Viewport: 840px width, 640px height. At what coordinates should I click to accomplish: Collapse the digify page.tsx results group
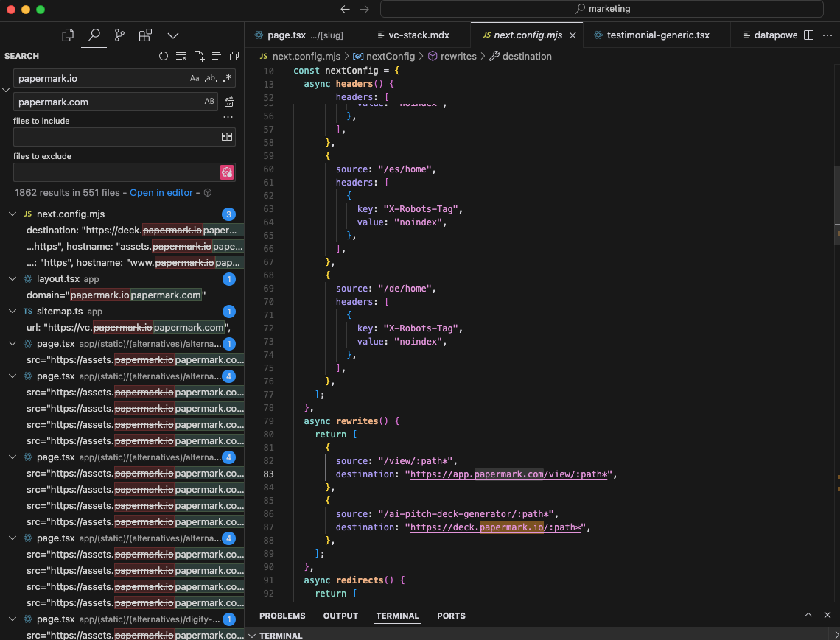[x=13, y=619]
